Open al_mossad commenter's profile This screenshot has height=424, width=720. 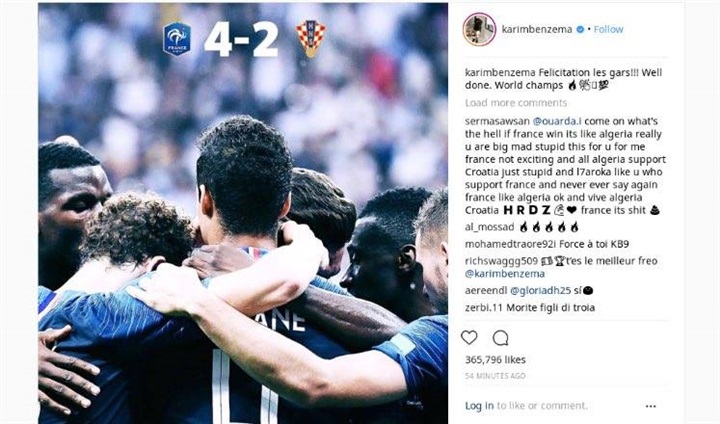pyautogui.click(x=489, y=227)
